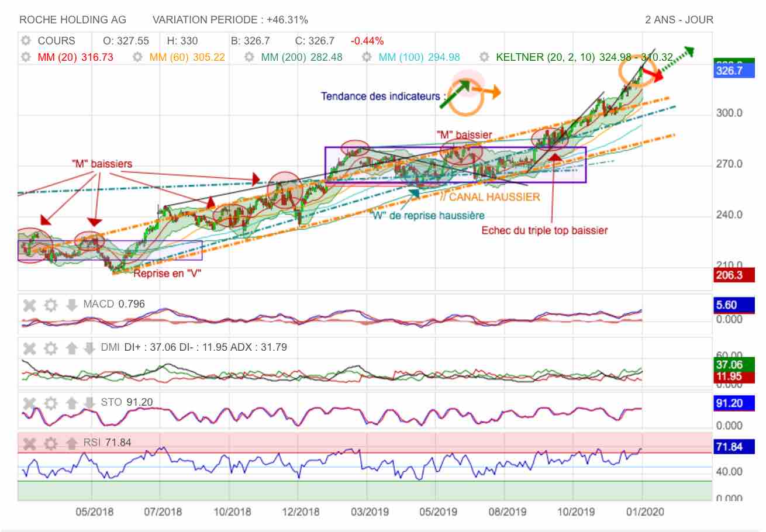Screen dimensions: 766x532
Task: Click the MM (60) 305.22 legend
Action: [x=188, y=57]
